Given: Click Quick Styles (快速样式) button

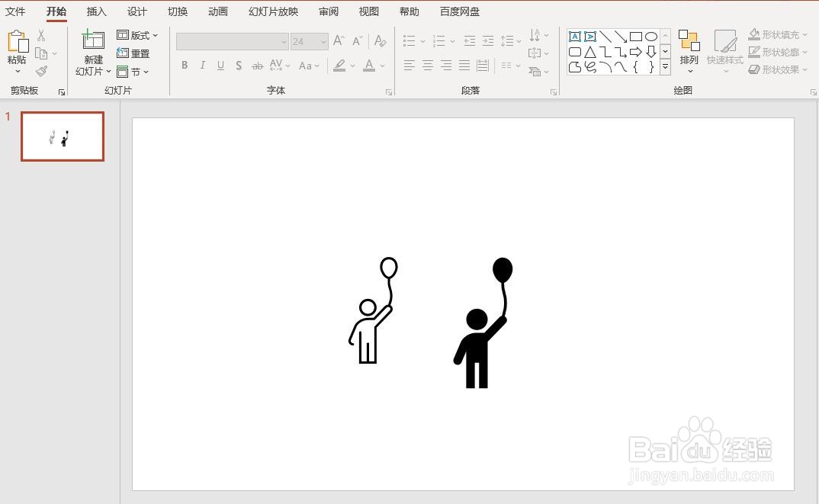Looking at the screenshot, I should 725,51.
